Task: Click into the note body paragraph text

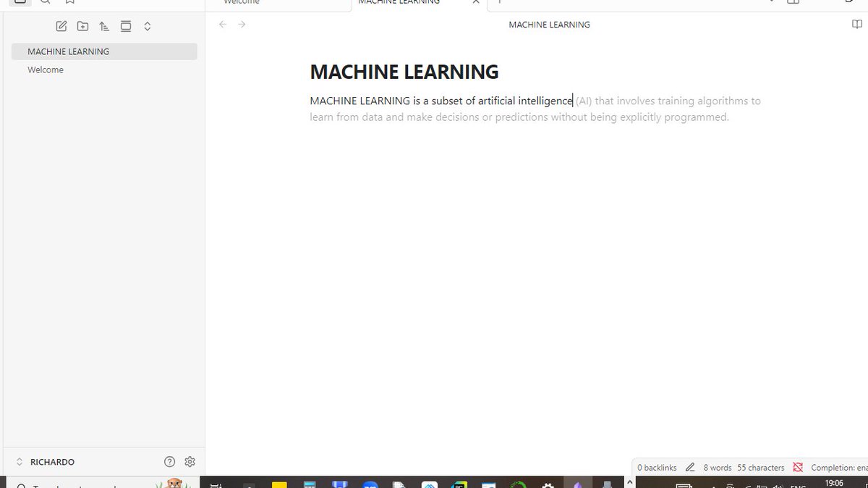Action: point(441,101)
